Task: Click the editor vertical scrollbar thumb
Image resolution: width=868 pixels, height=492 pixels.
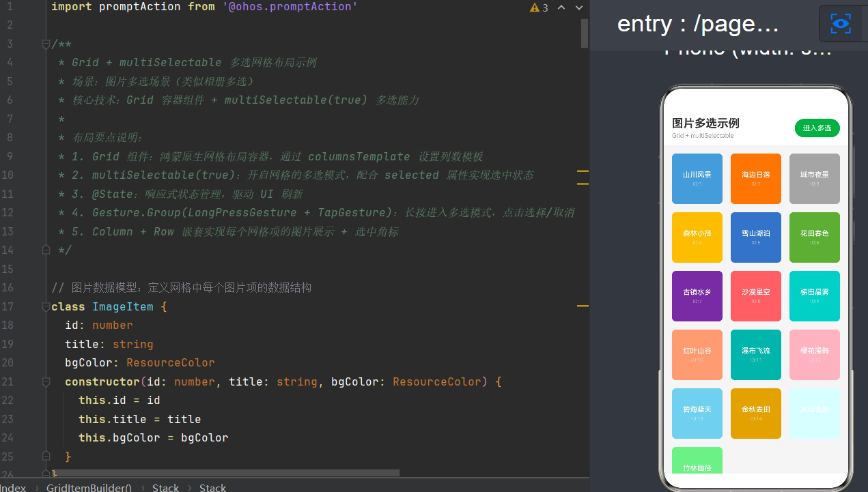Action: point(585,33)
